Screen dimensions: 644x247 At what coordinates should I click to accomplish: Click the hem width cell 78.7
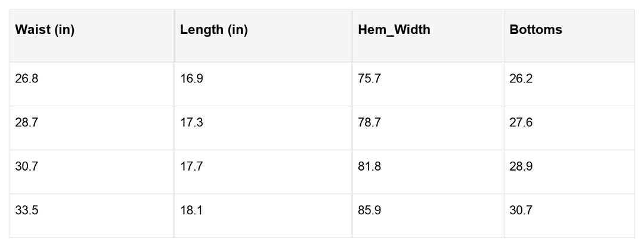(x=369, y=123)
